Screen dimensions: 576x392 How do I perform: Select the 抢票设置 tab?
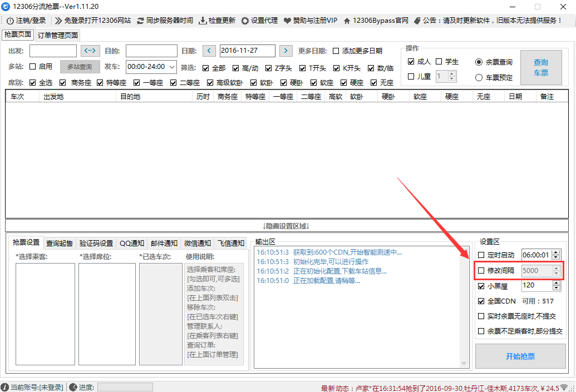click(26, 242)
